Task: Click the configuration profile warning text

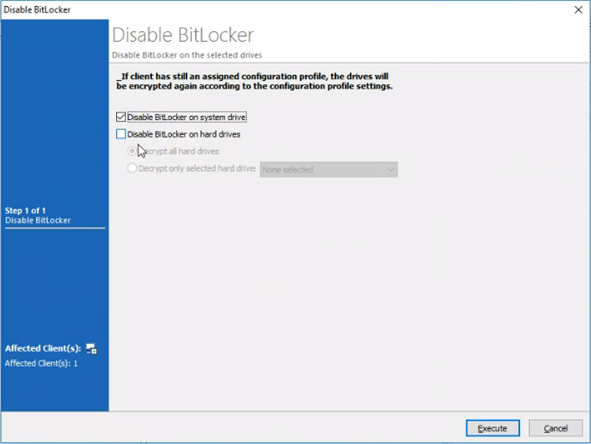Action: pyautogui.click(x=254, y=81)
